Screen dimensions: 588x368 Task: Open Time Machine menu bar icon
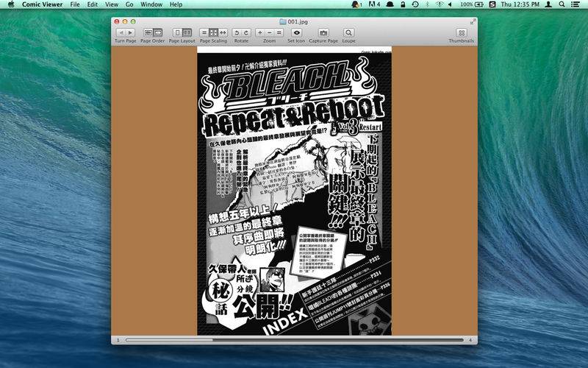[x=415, y=4]
